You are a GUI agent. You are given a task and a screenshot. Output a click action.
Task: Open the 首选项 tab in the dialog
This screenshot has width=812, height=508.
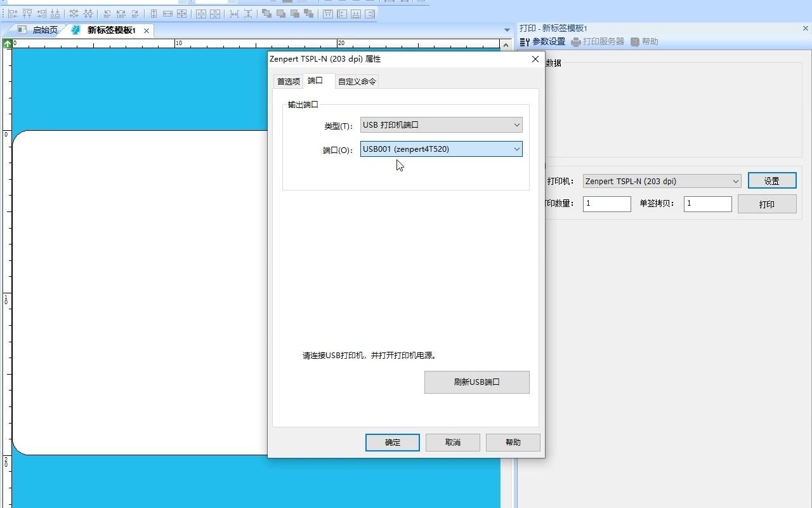point(289,81)
